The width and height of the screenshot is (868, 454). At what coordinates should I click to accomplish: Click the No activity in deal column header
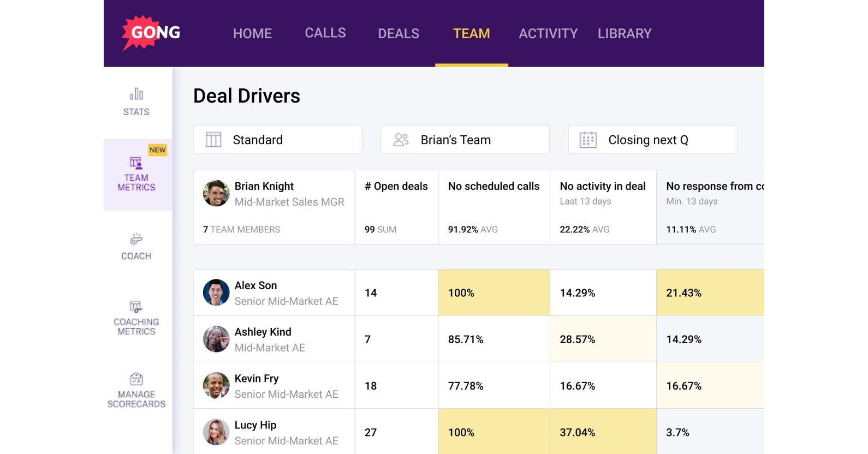603,186
